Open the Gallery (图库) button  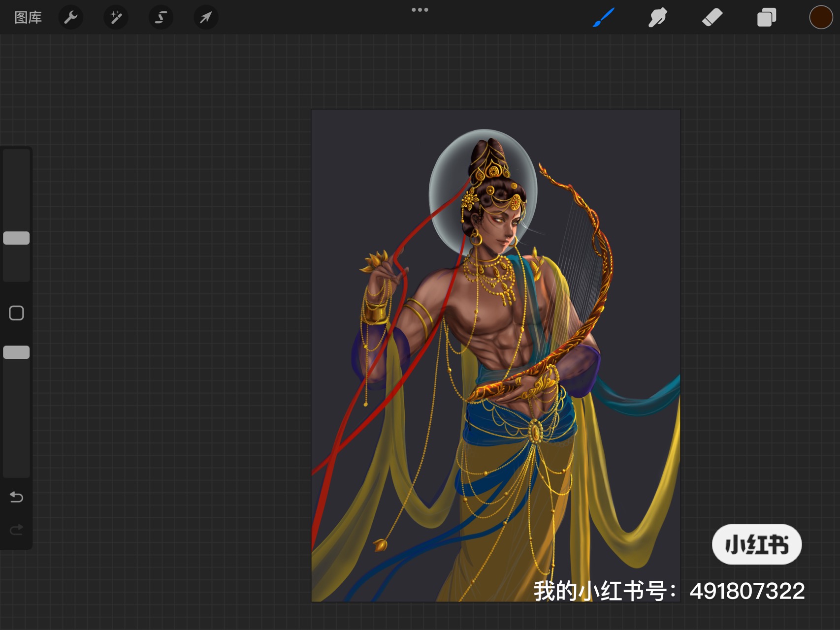tap(28, 18)
